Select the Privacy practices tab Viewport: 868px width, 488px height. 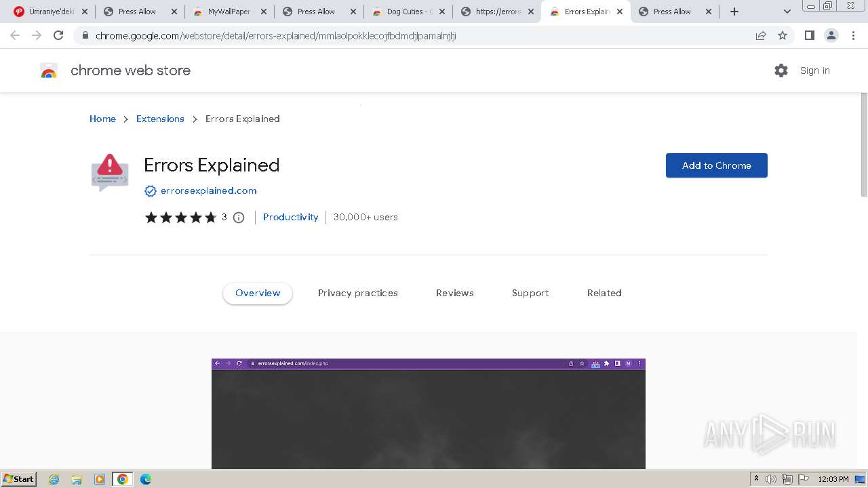point(358,293)
